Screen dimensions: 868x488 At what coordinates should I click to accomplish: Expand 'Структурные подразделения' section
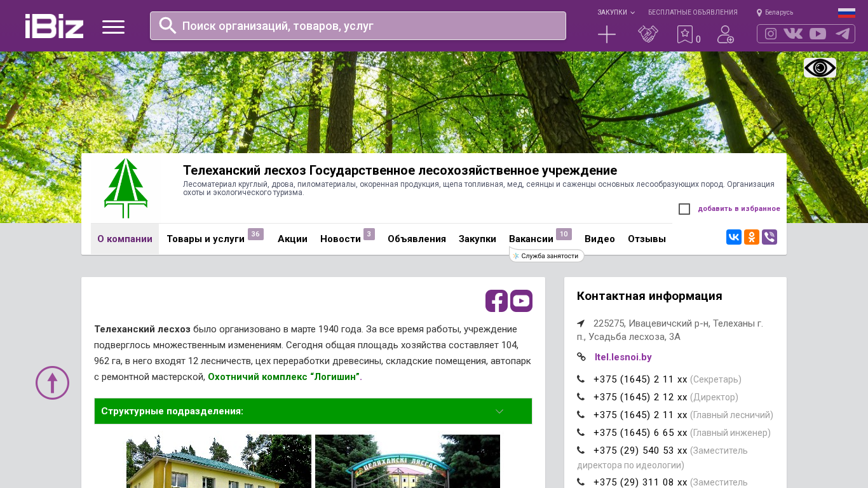(313, 411)
